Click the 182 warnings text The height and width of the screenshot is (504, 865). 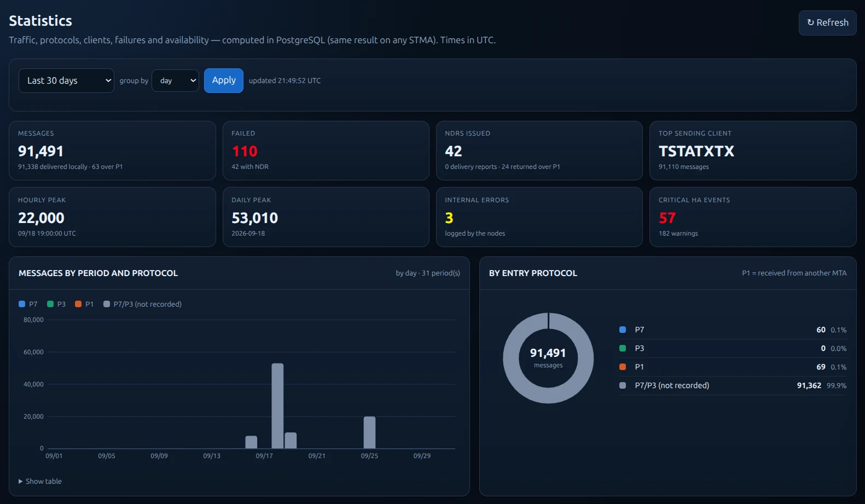(678, 233)
